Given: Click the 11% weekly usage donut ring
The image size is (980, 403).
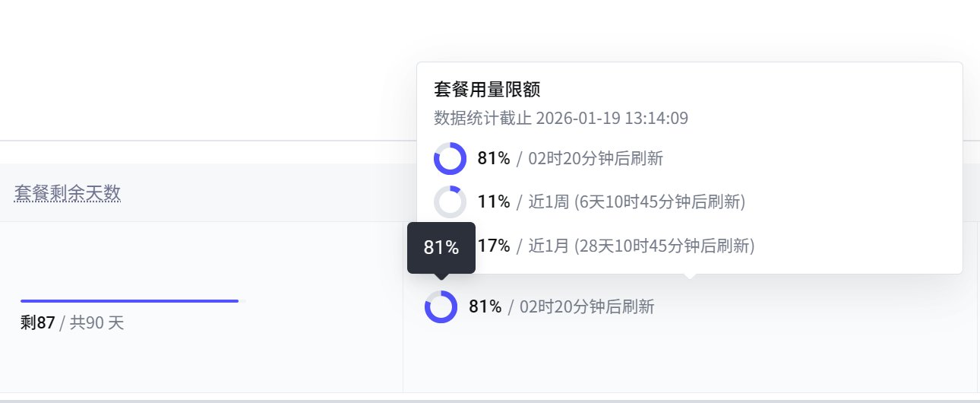Looking at the screenshot, I should pyautogui.click(x=450, y=202).
